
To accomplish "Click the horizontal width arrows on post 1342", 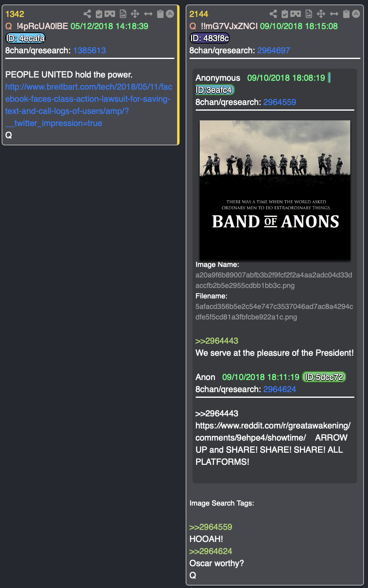I will click(x=148, y=14).
